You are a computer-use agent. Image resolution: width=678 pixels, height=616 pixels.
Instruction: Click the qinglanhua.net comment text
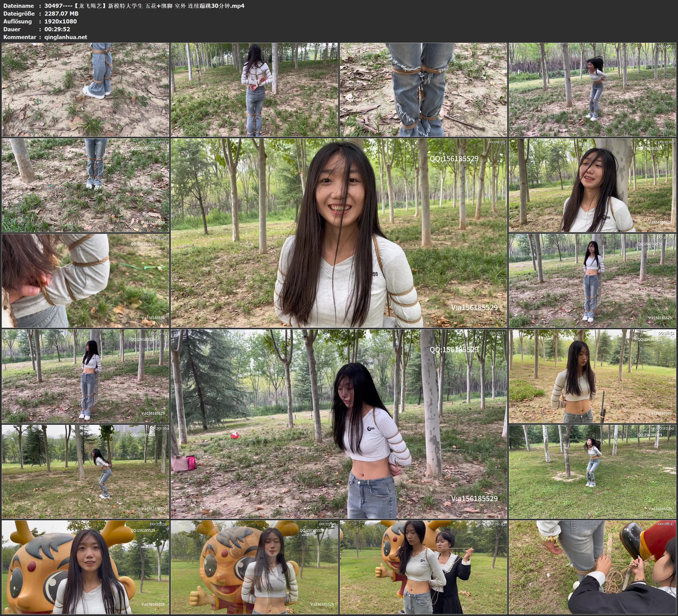click(66, 37)
